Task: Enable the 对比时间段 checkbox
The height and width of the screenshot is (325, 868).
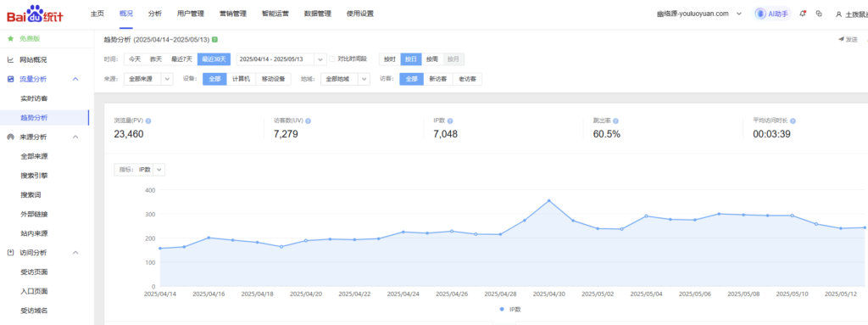Action: 332,59
